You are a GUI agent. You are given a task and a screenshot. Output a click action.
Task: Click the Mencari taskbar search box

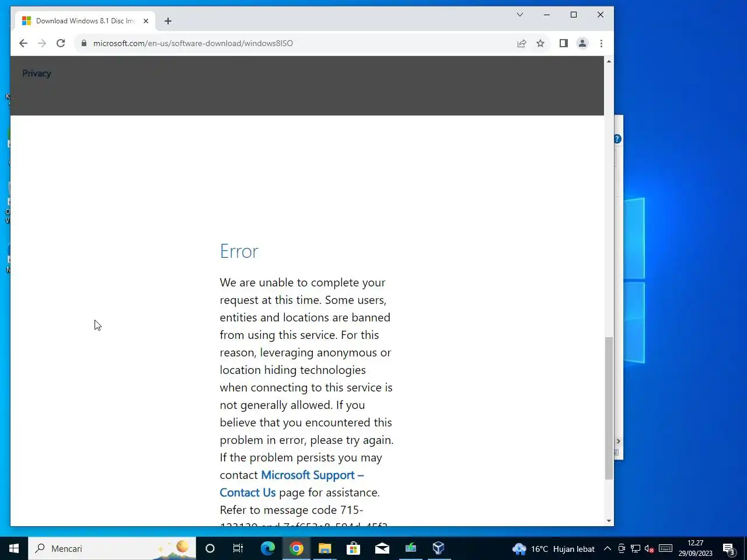[x=112, y=548]
